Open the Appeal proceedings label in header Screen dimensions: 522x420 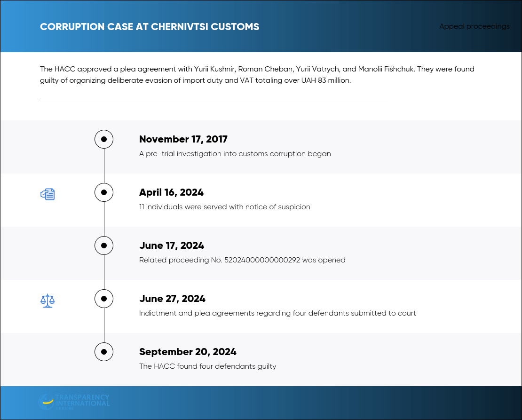(475, 26)
